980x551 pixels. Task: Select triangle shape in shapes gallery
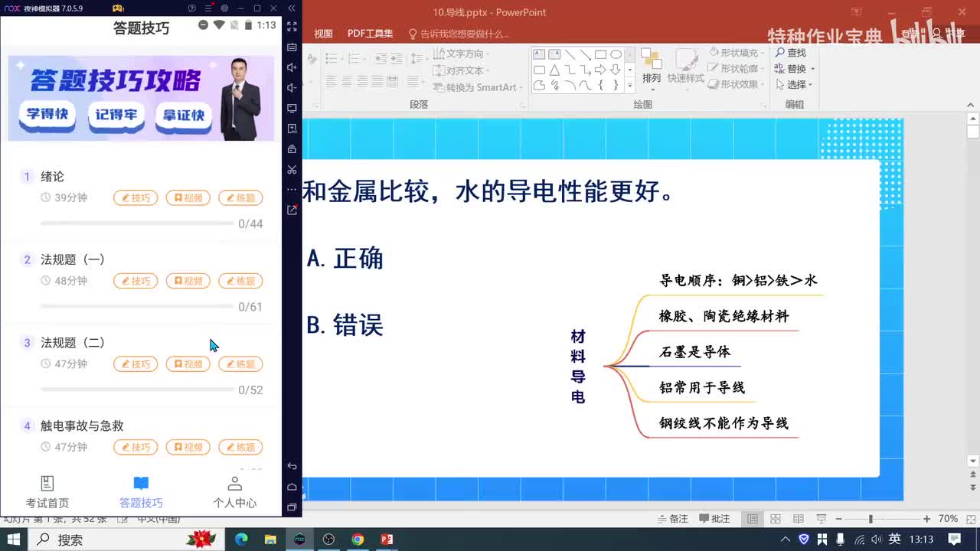554,70
